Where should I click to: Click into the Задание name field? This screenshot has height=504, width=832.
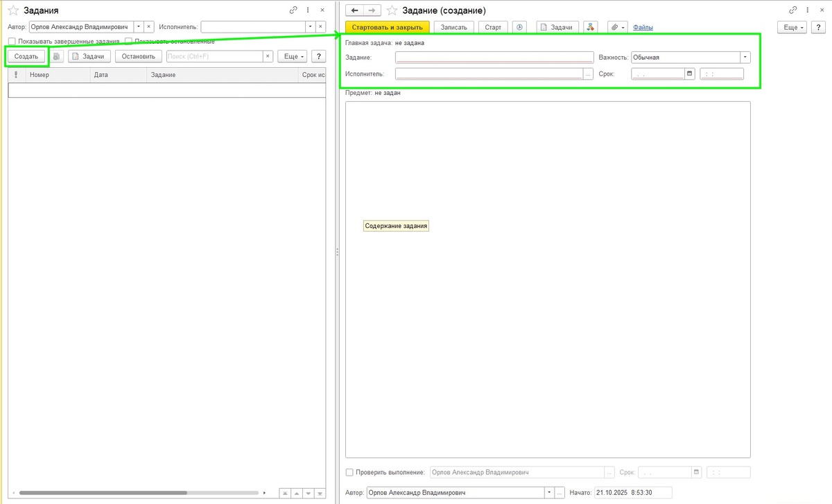(494, 58)
